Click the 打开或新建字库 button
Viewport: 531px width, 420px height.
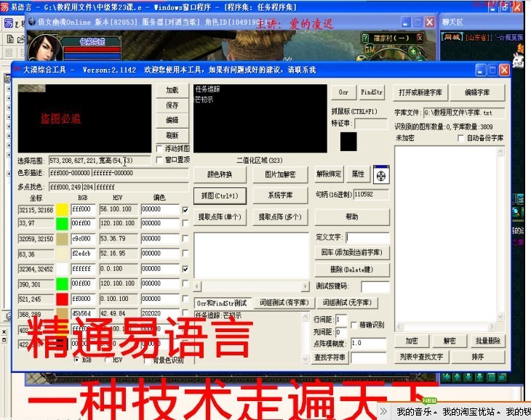(x=420, y=92)
